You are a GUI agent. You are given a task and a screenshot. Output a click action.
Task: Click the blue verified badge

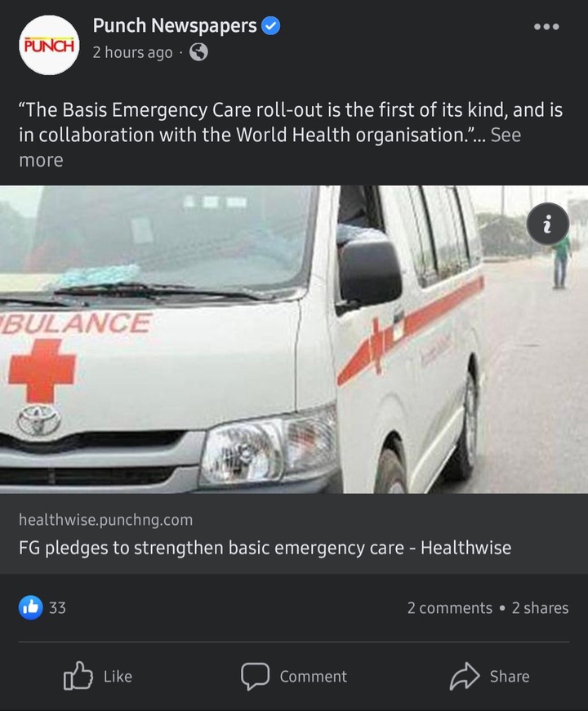tap(271, 26)
